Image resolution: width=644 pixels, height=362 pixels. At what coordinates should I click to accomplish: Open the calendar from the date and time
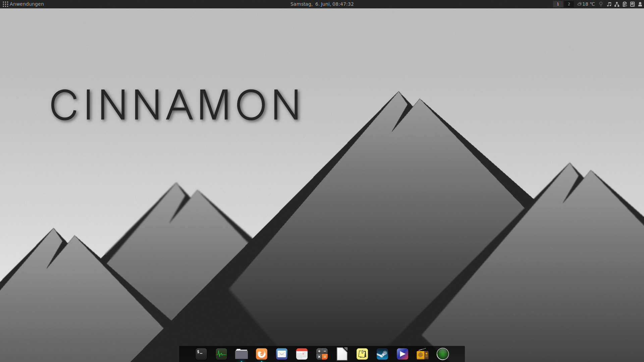tap(322, 4)
